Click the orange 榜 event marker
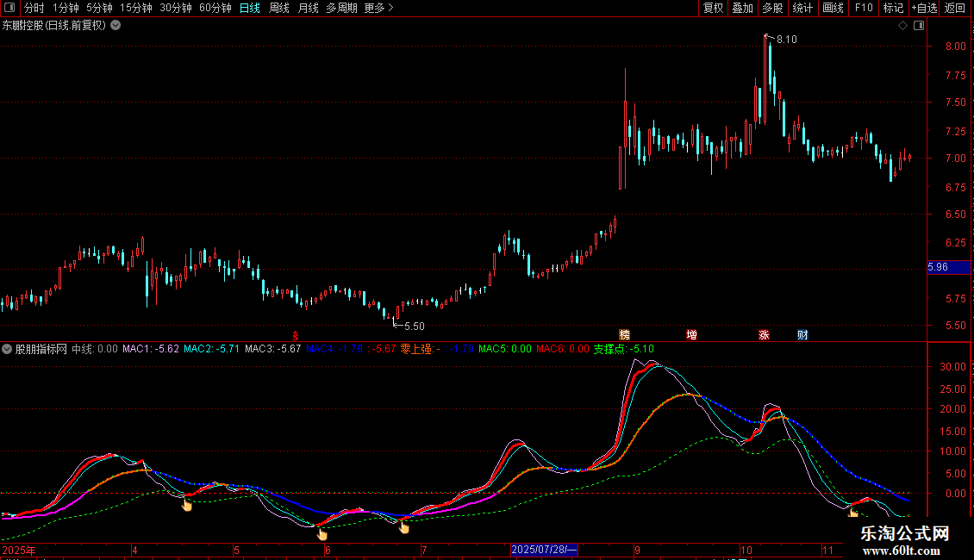This screenshot has height=560, width=974. (625, 334)
